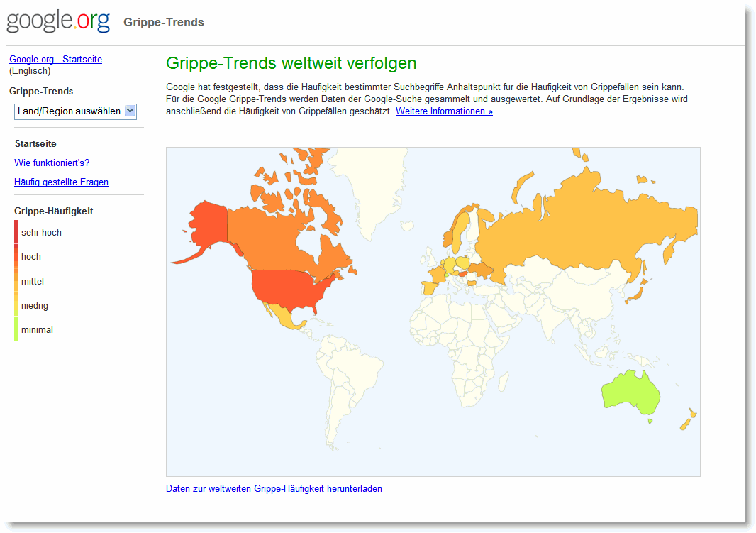Click the sehr hoch legend color bar
Image resolution: width=756 pixels, height=533 pixels.
click(x=16, y=232)
